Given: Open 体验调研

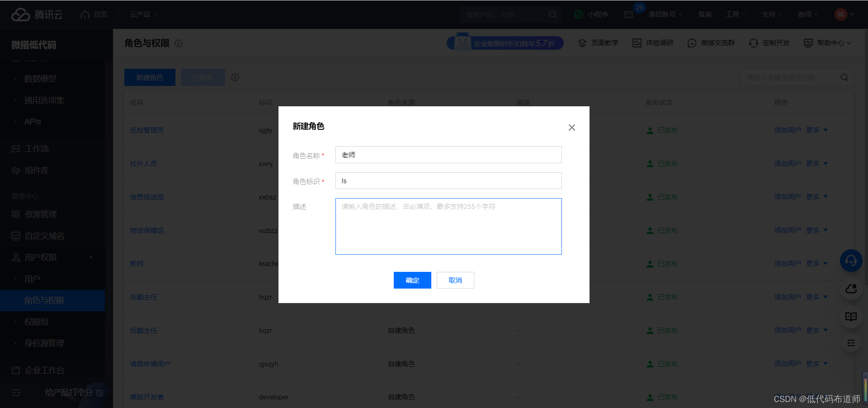Looking at the screenshot, I should [653, 43].
